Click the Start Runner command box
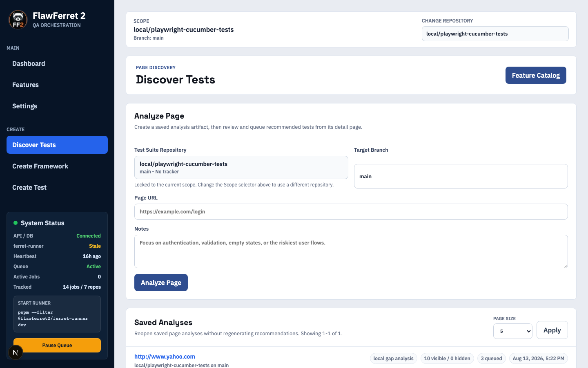 [x=57, y=314]
